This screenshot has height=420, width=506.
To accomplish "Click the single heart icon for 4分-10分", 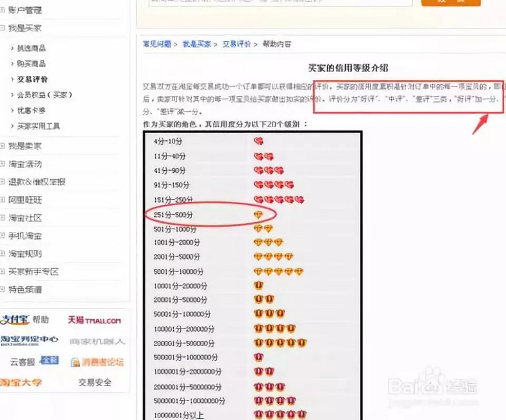I will tap(258, 140).
